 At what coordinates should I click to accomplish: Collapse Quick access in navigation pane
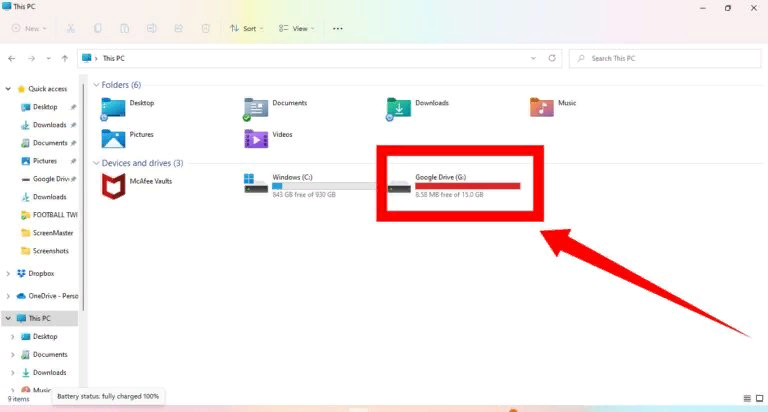pyautogui.click(x=8, y=89)
